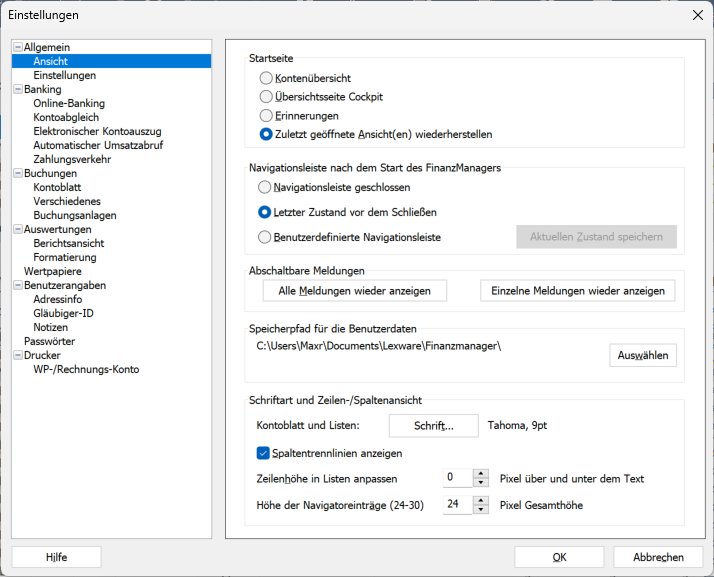This screenshot has width=714, height=577.
Task: Collapse the Buchungen tree node
Action: (17, 173)
